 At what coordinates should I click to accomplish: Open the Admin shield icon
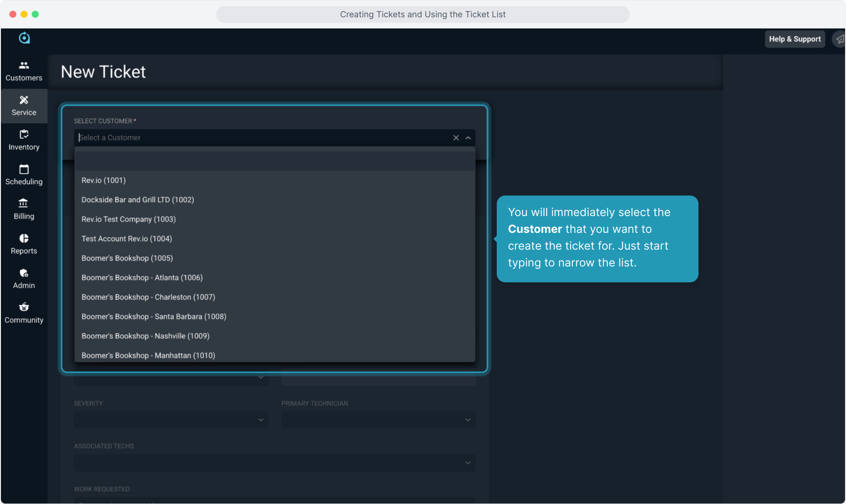point(24,273)
